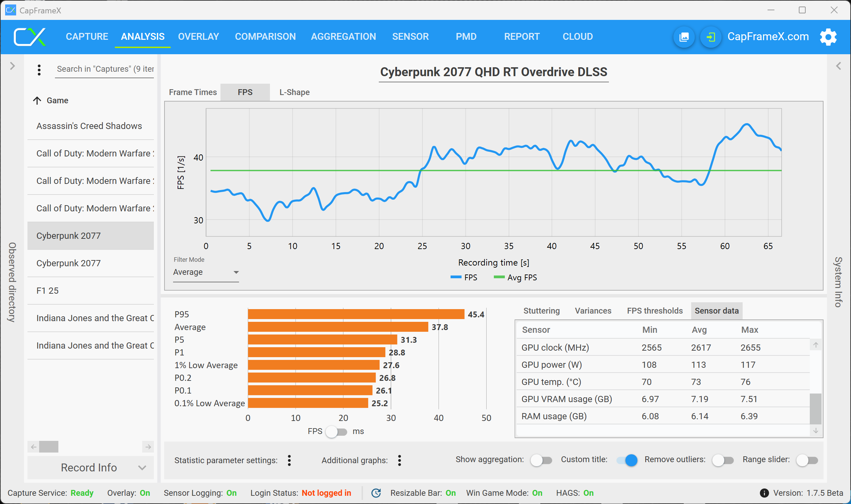Viewport: 851px width, 504px height.
Task: Open Additional graphs three-dot menu
Action: pos(399,460)
